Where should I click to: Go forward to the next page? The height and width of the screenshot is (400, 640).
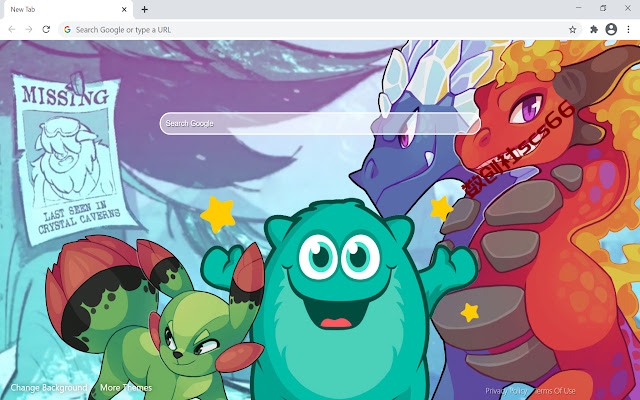[29, 29]
